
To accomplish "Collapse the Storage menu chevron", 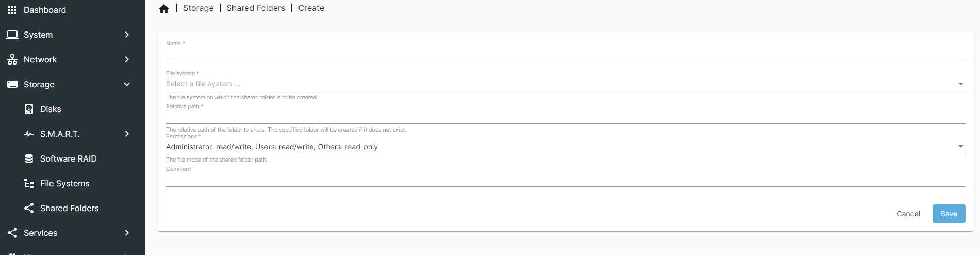I will [x=127, y=84].
